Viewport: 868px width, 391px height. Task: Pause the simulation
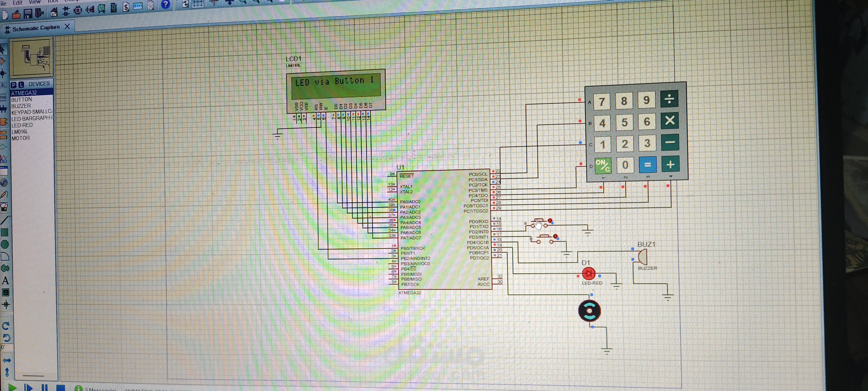pyautogui.click(x=45, y=387)
